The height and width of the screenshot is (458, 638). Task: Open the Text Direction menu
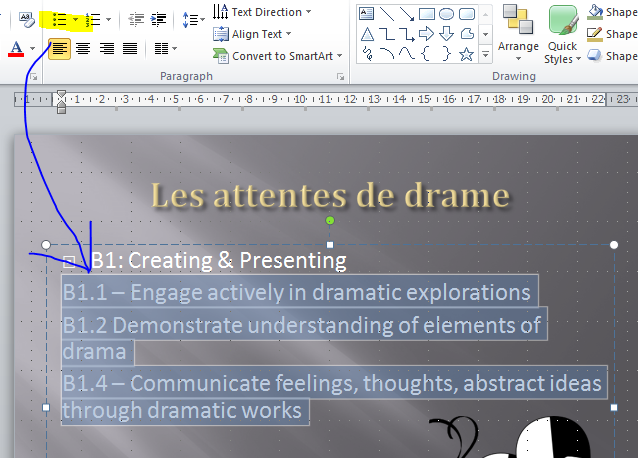point(262,12)
